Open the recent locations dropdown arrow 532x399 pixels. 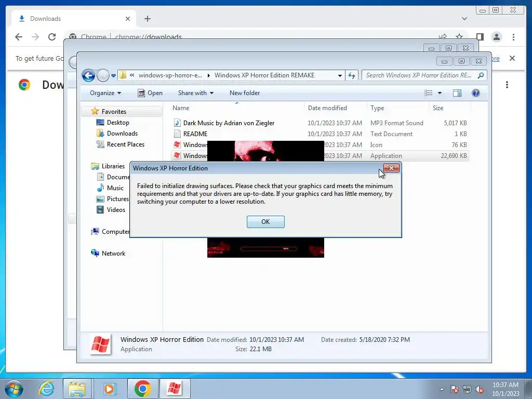click(x=114, y=76)
